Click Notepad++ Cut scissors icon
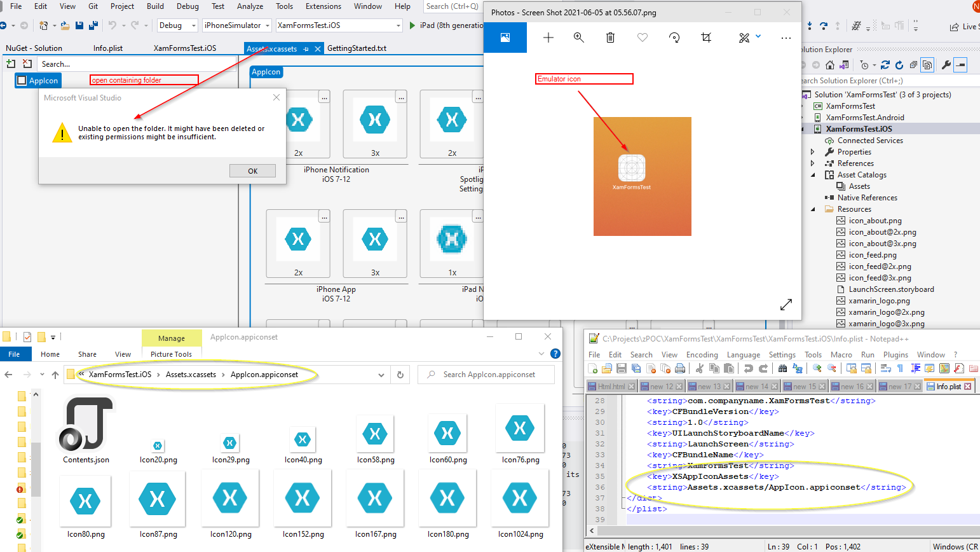Screen dimensions: 980x552 pos(700,368)
